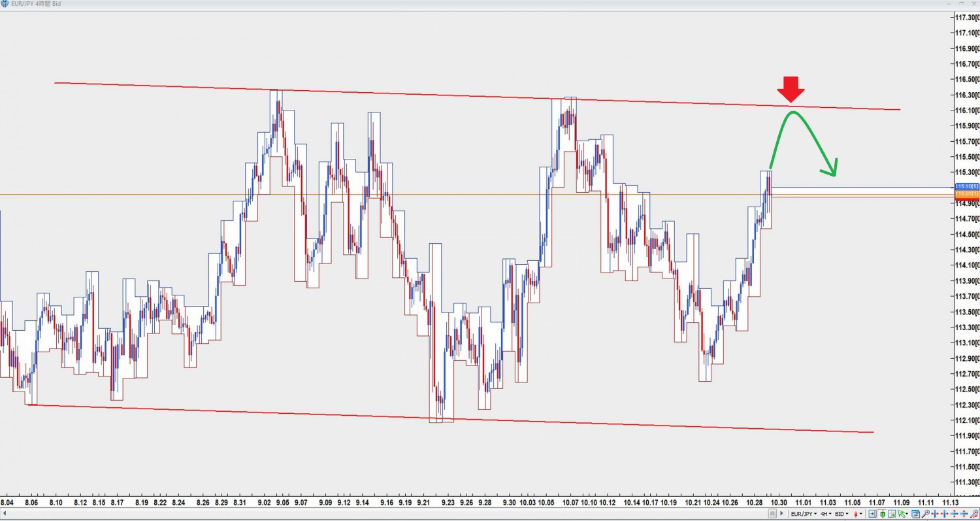Click the 111.30 price axis label
Image resolution: width=980 pixels, height=521 pixels.
966,482
